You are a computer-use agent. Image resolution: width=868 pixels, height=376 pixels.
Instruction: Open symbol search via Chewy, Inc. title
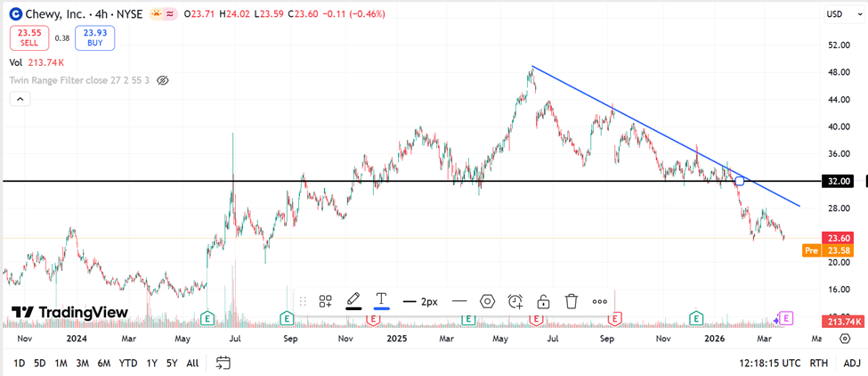56,14
